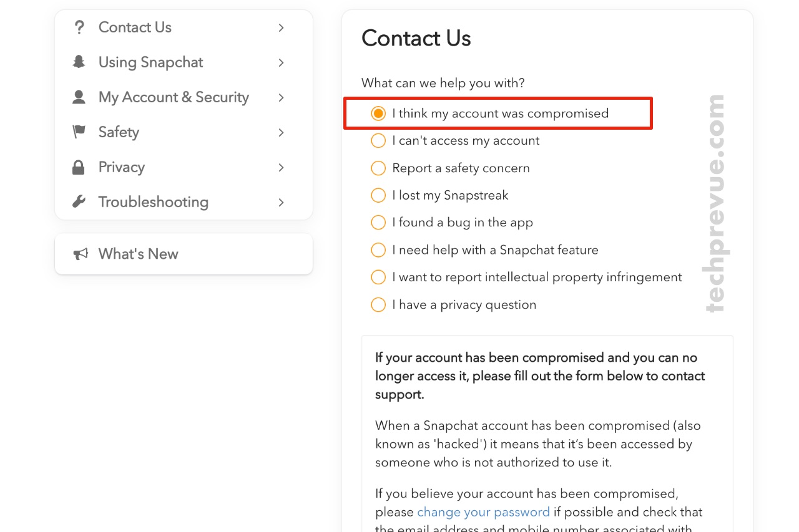Click the person icon for My Account & Security
Image resolution: width=799 pixels, height=532 pixels.
pos(79,97)
